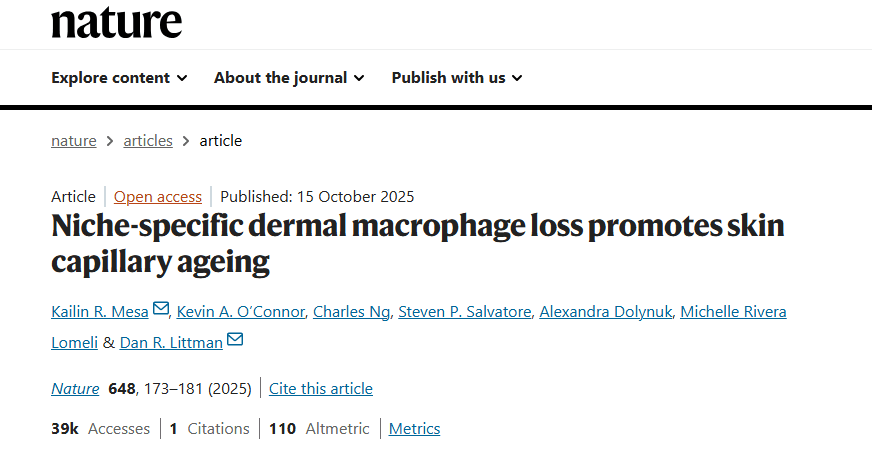
Task: Open the article Metrics page
Action: coord(414,428)
